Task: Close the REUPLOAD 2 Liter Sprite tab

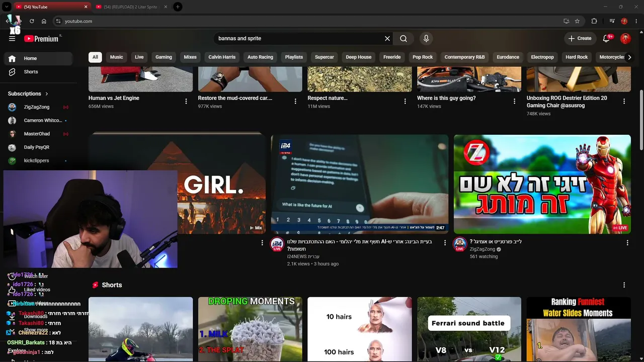Action: (x=166, y=7)
